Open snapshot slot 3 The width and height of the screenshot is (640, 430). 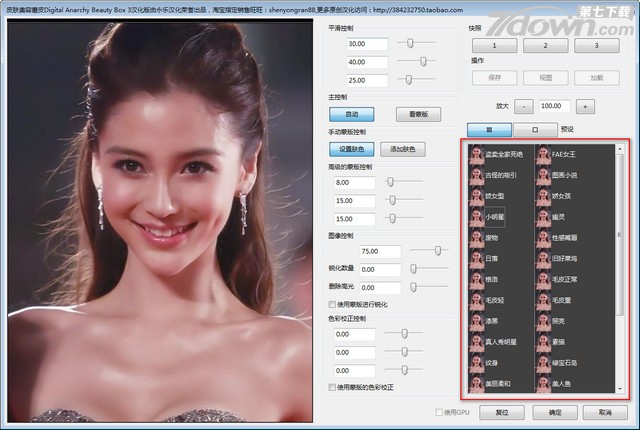coord(596,46)
